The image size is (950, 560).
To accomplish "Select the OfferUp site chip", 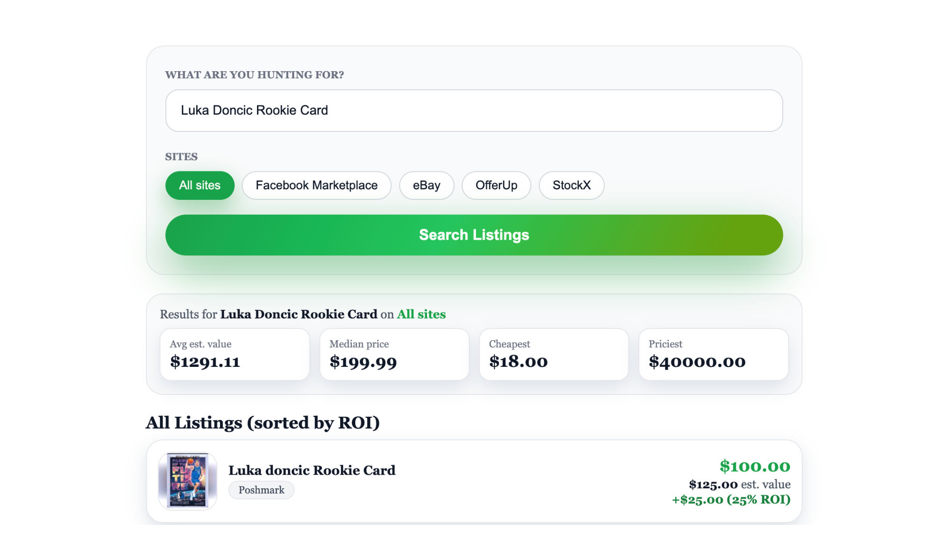I will point(496,185).
